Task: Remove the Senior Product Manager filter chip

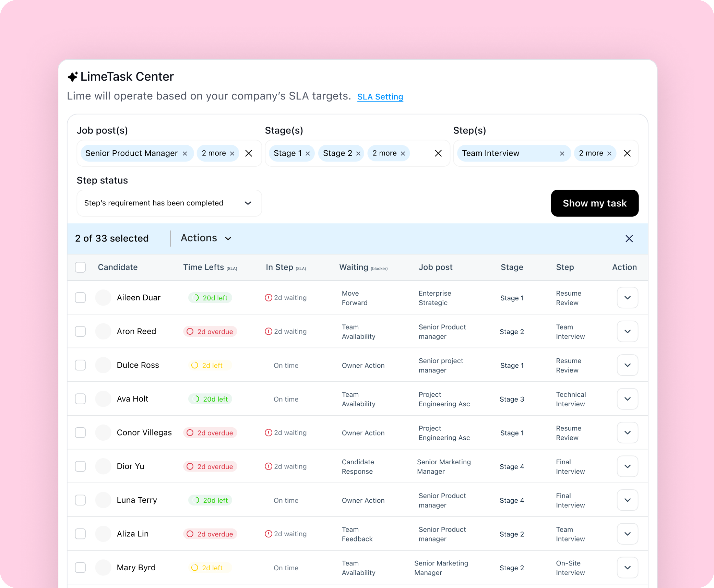Action: click(185, 154)
